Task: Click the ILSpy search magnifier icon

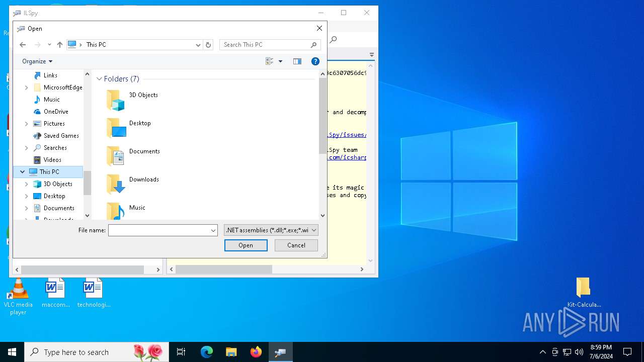Action: coord(333,40)
